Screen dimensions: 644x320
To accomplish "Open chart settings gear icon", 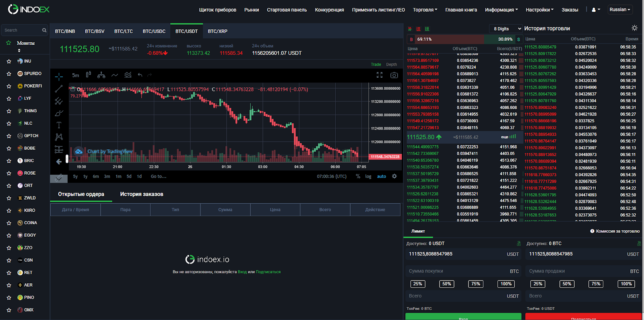I will pyautogui.click(x=394, y=176).
